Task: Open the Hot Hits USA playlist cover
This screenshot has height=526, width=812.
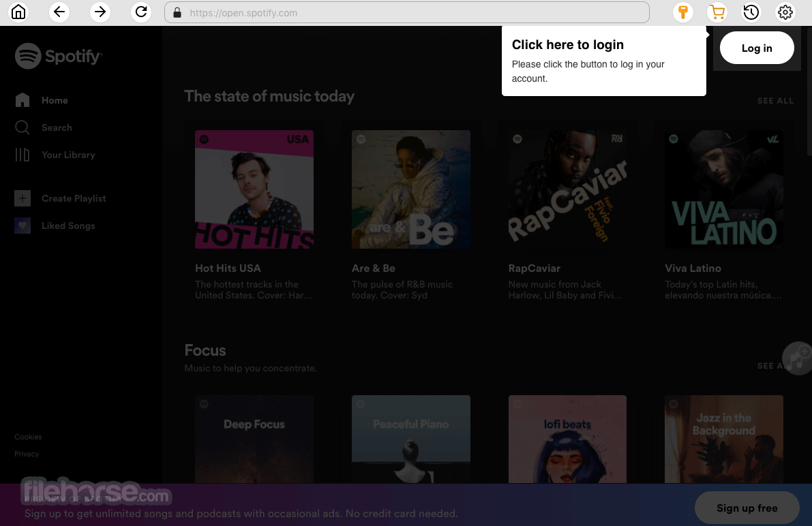Action: 254,189
